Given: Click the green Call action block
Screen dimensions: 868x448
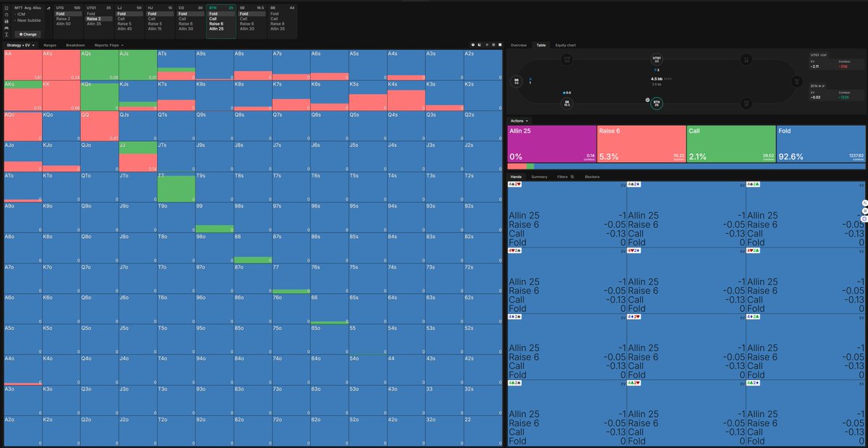Looking at the screenshot, I should [x=731, y=143].
